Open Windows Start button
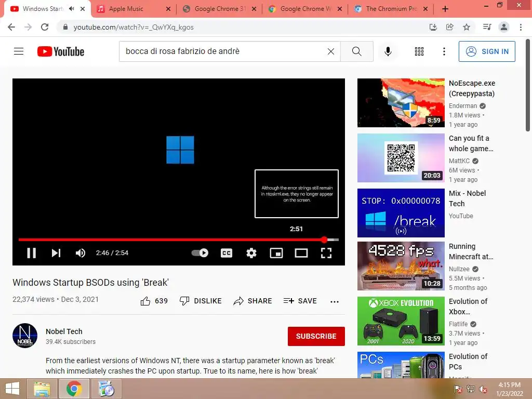 coord(12,389)
